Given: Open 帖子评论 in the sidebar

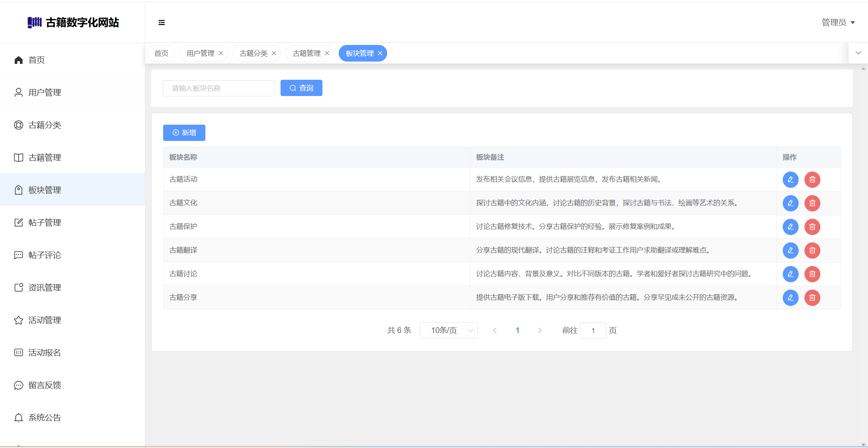Looking at the screenshot, I should 45,255.
